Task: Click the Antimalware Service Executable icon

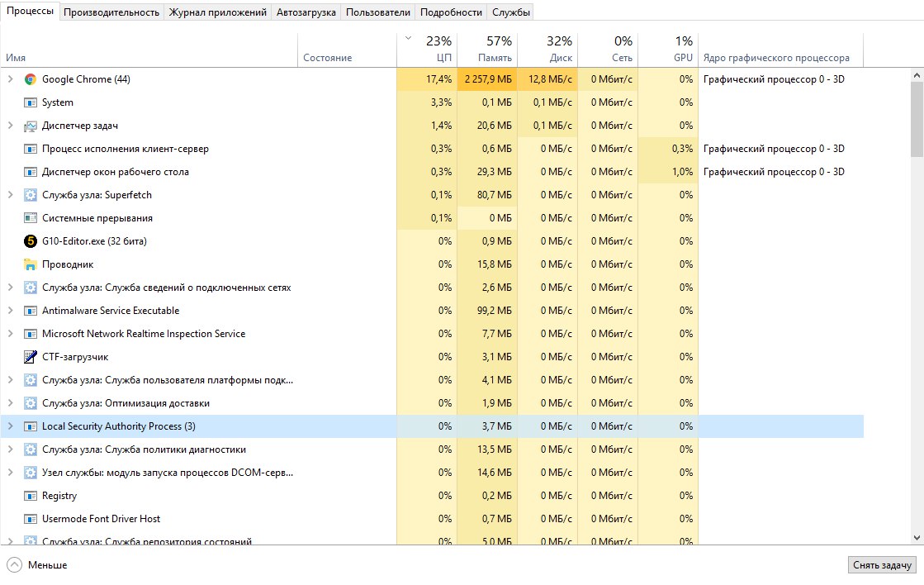Action: pyautogui.click(x=30, y=311)
